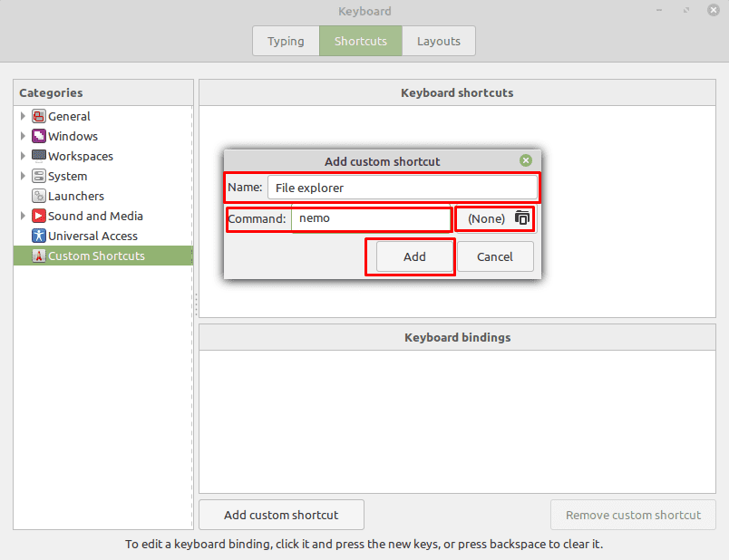Close the Add custom shortcut dialog
This screenshot has width=729, height=560.
tap(526, 160)
